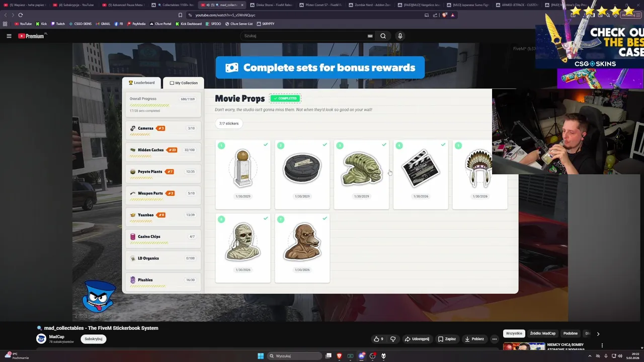Open the GMAIL bookmark
Screen dimensions: 644x362
click(103, 24)
